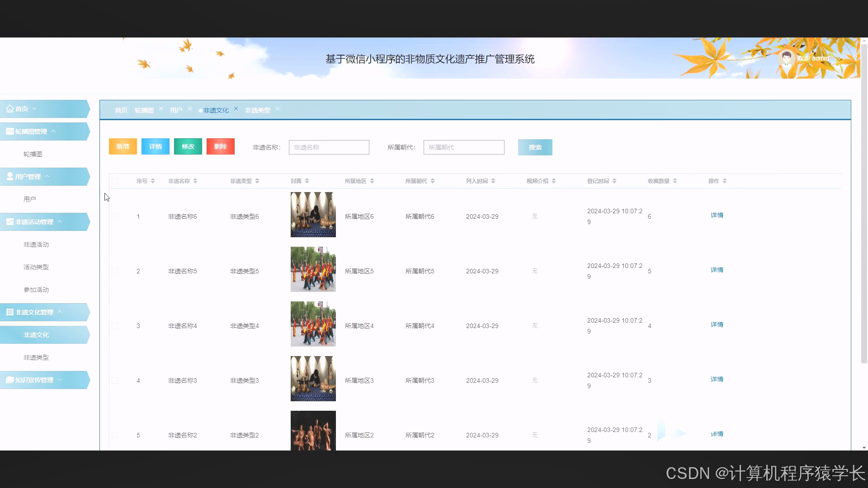Check the checkbox for row 非遗名称6
The width and height of the screenshot is (868, 488).
coord(115,216)
